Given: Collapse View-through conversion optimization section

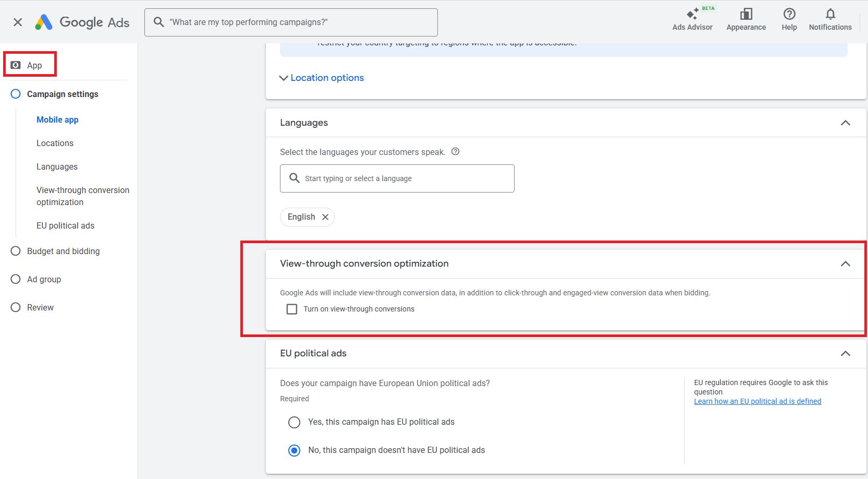Looking at the screenshot, I should 845,264.
